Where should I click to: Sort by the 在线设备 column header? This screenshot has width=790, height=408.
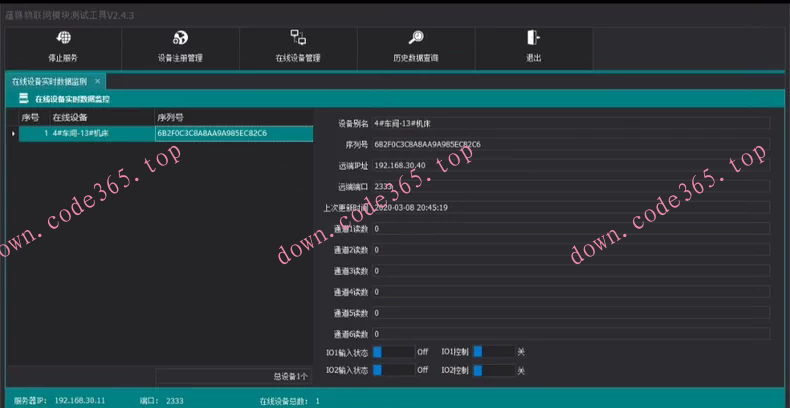click(x=102, y=118)
